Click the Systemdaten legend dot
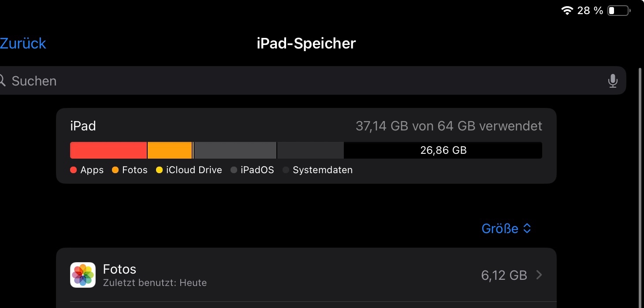 pos(286,170)
